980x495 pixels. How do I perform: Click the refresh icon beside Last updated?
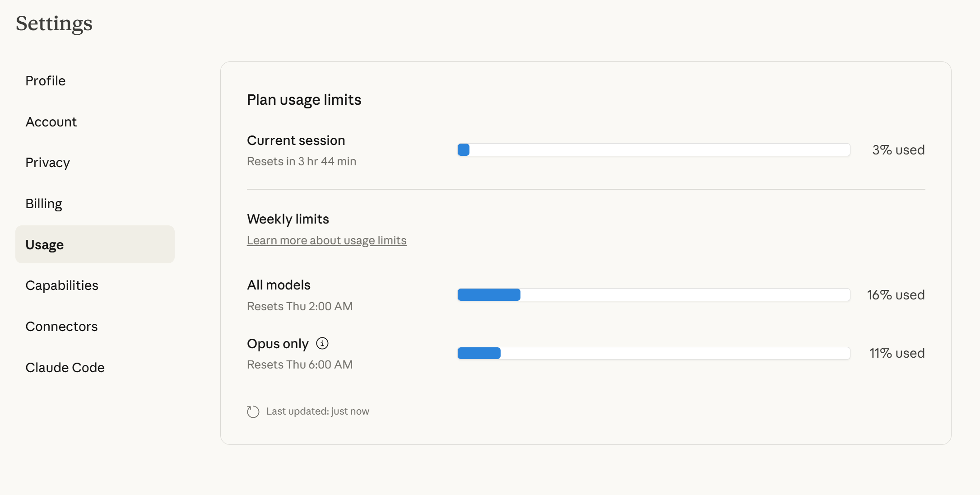coord(253,411)
